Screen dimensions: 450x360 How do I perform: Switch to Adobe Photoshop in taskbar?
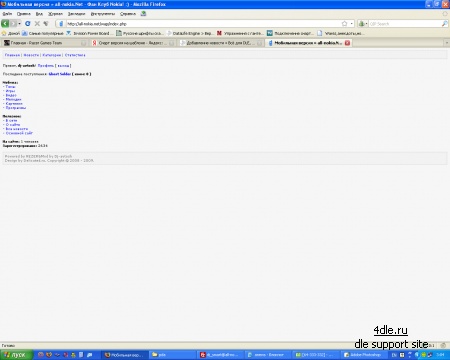363,355
